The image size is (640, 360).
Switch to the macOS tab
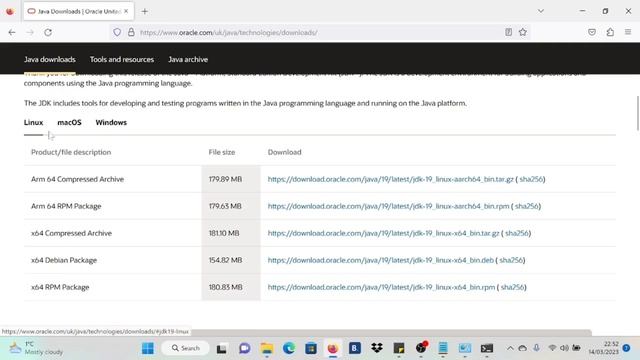(69, 122)
